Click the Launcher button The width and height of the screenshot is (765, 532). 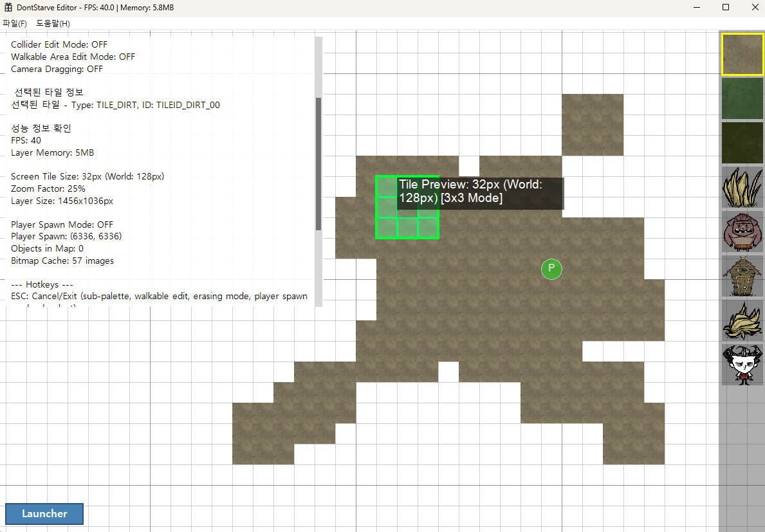pos(44,513)
